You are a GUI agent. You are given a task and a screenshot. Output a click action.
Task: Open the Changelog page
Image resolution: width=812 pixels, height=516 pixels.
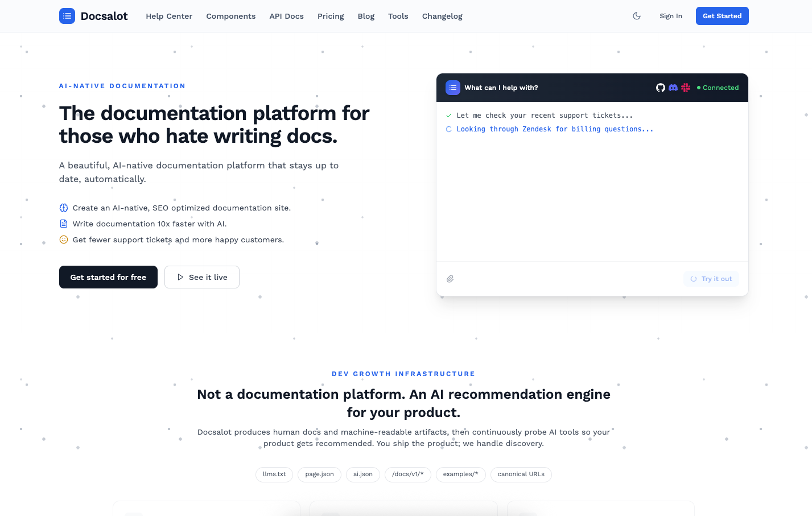[x=442, y=16]
